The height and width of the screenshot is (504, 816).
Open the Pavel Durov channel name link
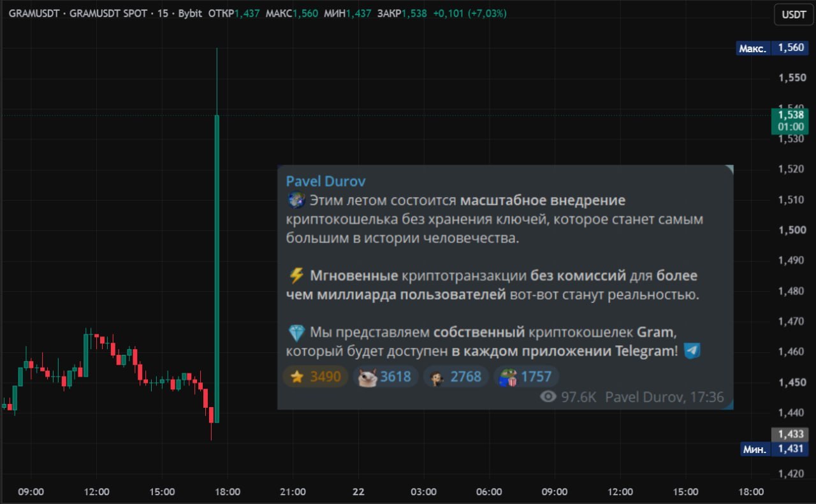click(x=326, y=182)
